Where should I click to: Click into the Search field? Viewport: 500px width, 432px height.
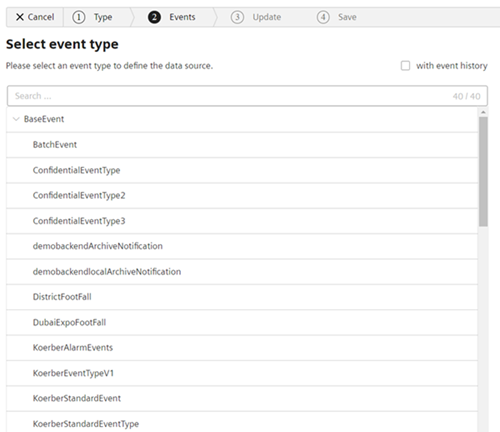[x=247, y=96]
